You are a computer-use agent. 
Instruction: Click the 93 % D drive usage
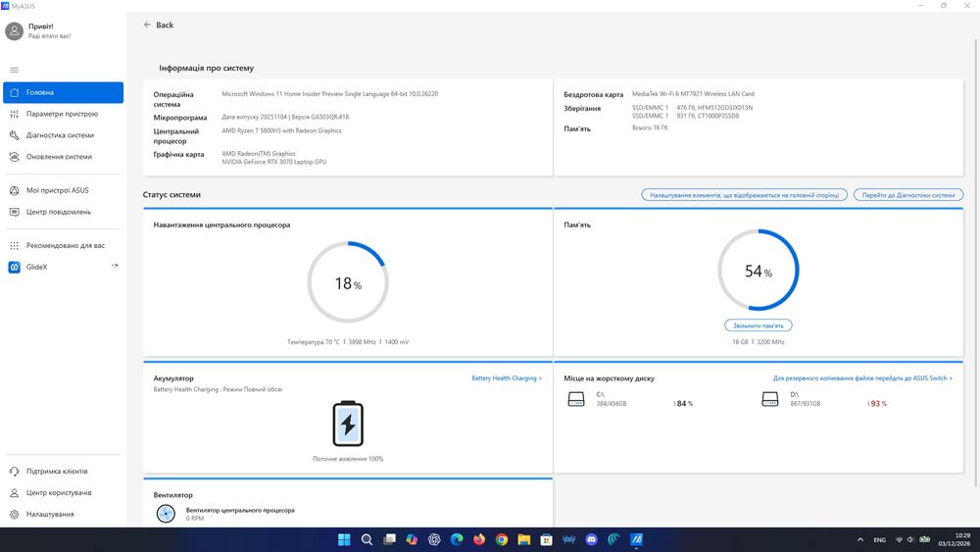tap(877, 404)
